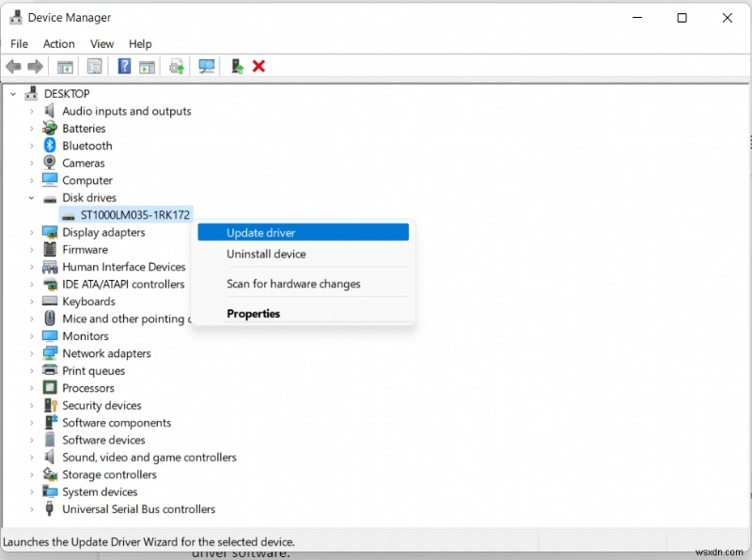Click the Show/Hide action pane icon
The width and height of the screenshot is (752, 560).
click(x=147, y=66)
